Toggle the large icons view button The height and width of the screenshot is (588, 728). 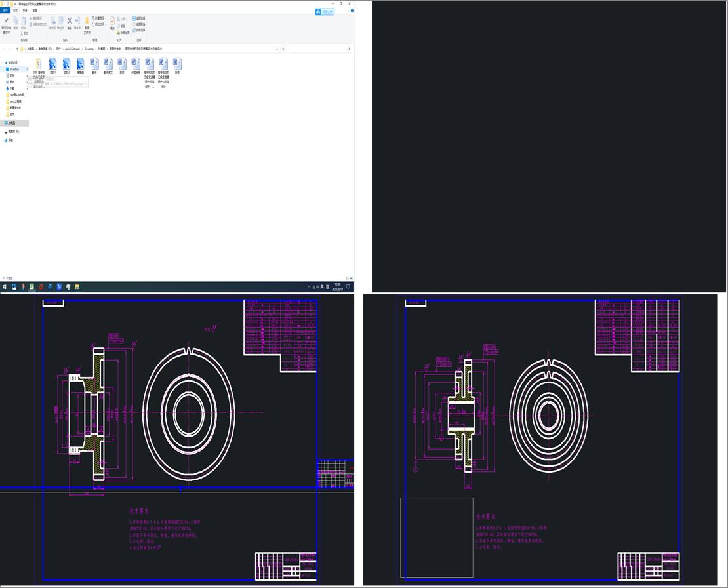(352, 277)
